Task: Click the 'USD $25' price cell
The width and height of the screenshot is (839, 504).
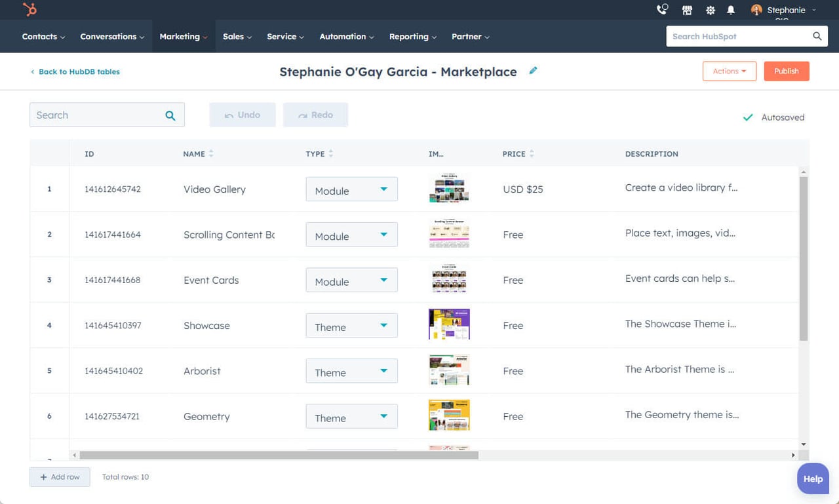Action: coord(523,189)
